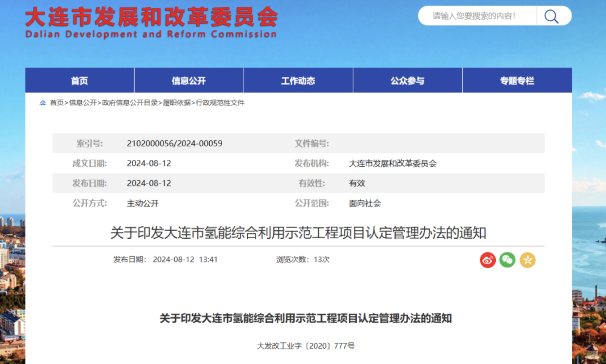Select document number 大发改工业字〔2020〕777号
The width and height of the screenshot is (606, 364).
point(306,346)
